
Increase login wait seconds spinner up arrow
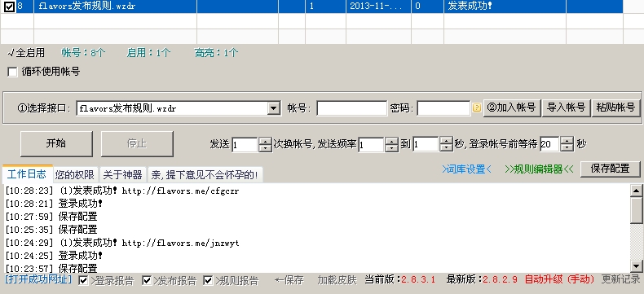point(567,141)
